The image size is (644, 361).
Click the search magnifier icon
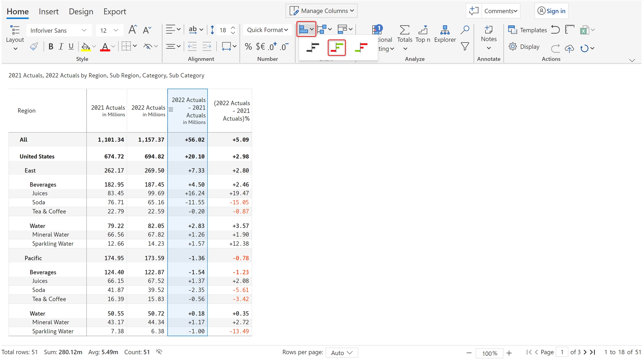point(465,30)
